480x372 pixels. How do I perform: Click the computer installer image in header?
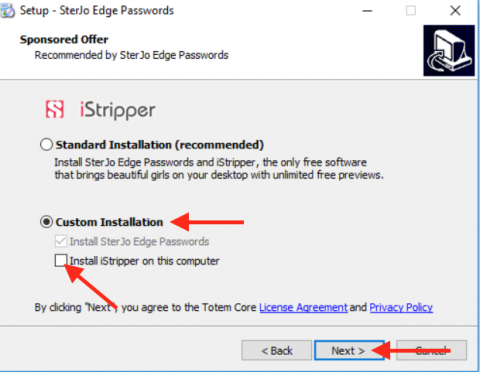coord(449,51)
